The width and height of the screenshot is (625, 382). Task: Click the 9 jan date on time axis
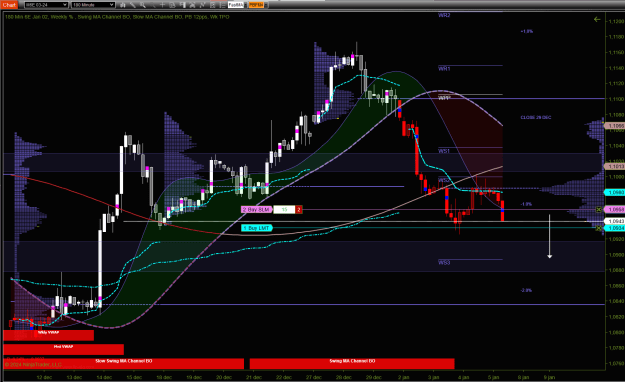(549, 377)
